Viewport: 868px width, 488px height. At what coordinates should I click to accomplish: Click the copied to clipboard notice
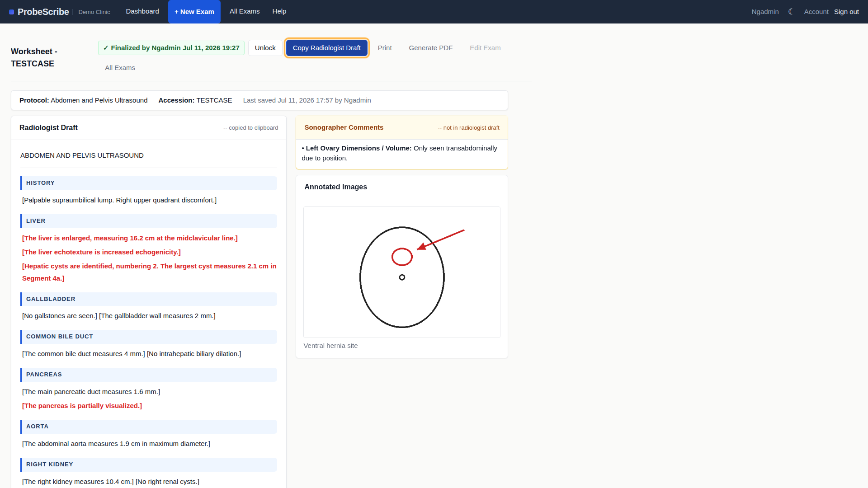point(250,128)
